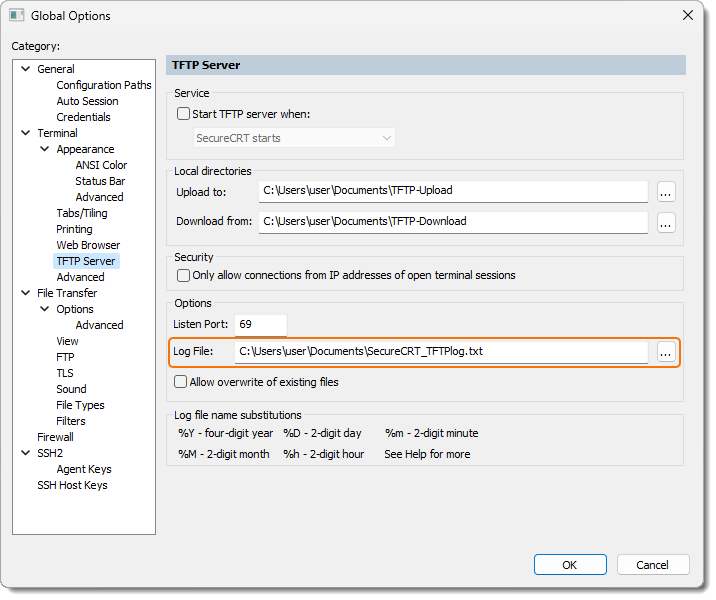Viewport: 716px width, 600px height.
Task: Browse for the Log File path
Action: [x=666, y=352]
